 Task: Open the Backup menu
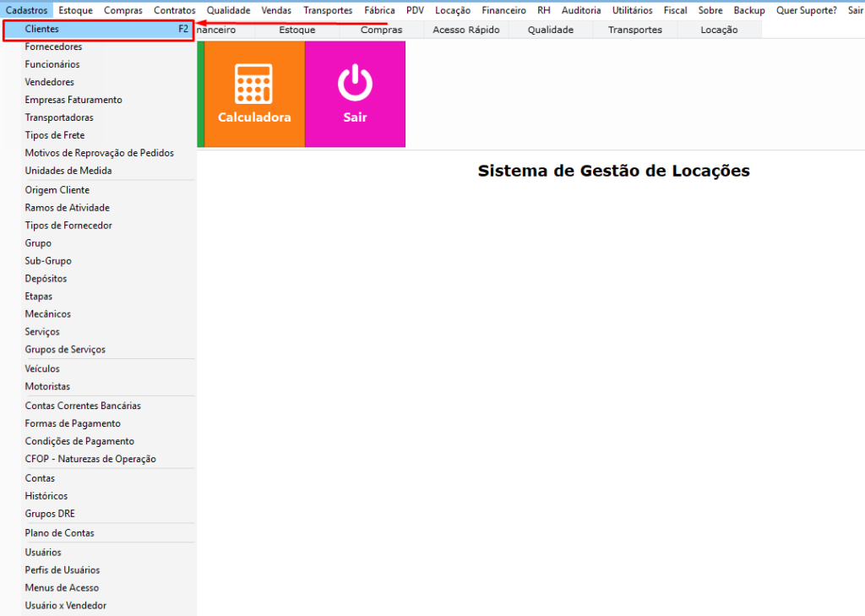point(749,11)
